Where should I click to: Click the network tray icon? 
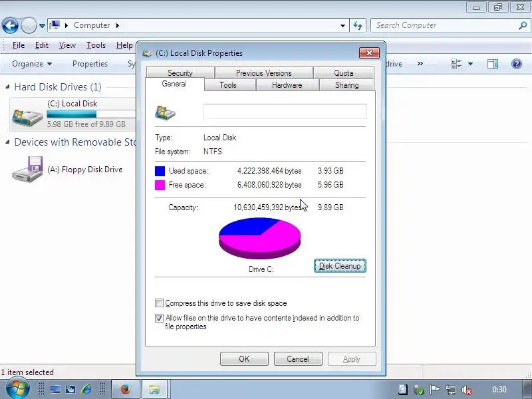tap(451, 390)
